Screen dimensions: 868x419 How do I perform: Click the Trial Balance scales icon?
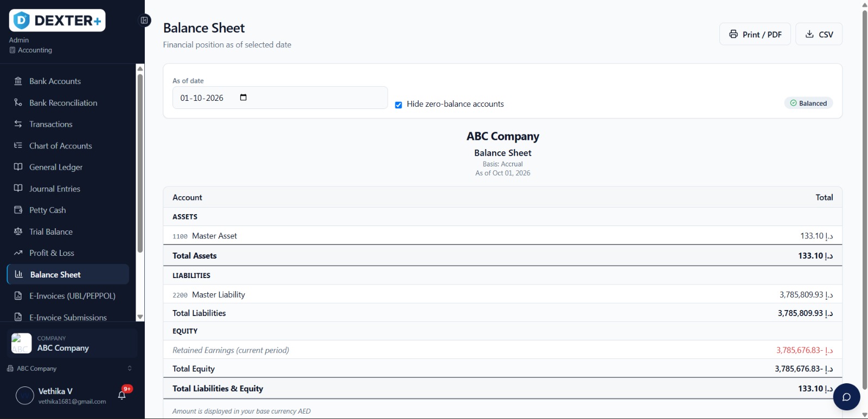pos(18,231)
